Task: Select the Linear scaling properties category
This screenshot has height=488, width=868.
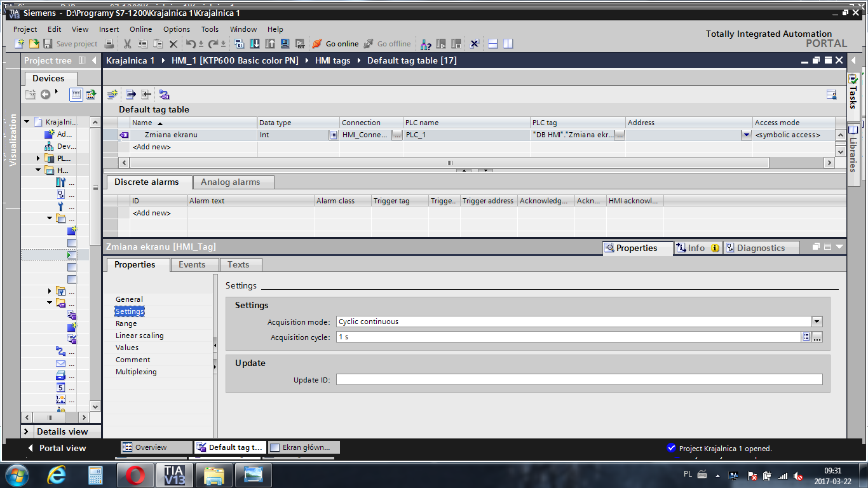Action: [x=140, y=335]
